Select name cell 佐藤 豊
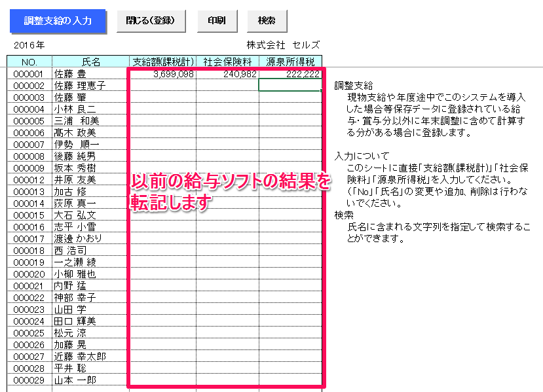Image resolution: width=543 pixels, height=392 pixels. coord(91,74)
